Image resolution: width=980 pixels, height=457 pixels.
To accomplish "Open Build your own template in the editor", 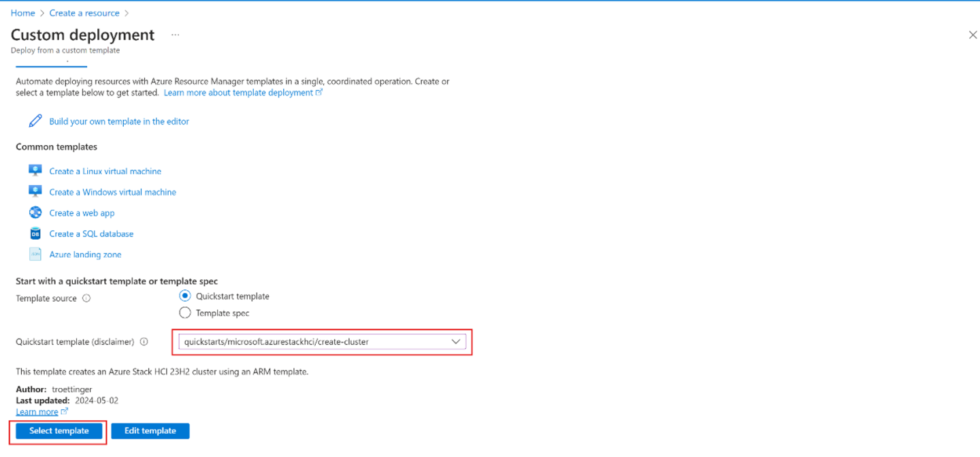I will tap(119, 121).
